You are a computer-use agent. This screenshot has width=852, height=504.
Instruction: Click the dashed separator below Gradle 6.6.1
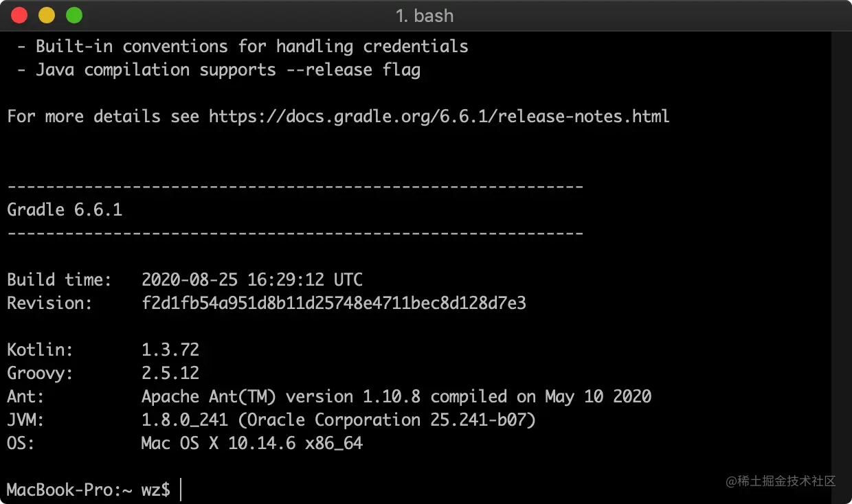point(295,233)
